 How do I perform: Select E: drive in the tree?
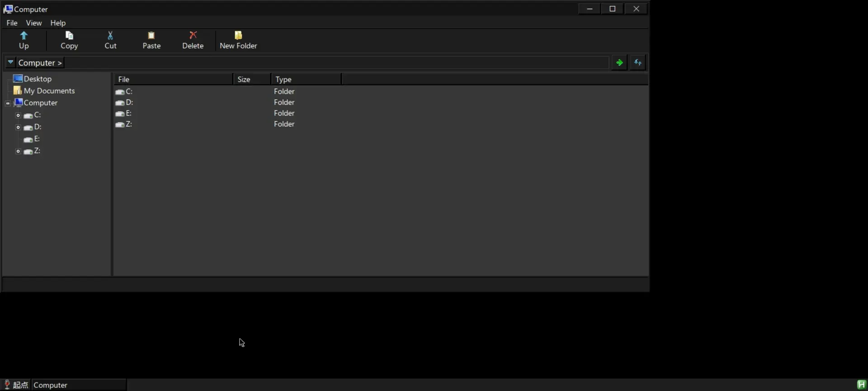32,139
